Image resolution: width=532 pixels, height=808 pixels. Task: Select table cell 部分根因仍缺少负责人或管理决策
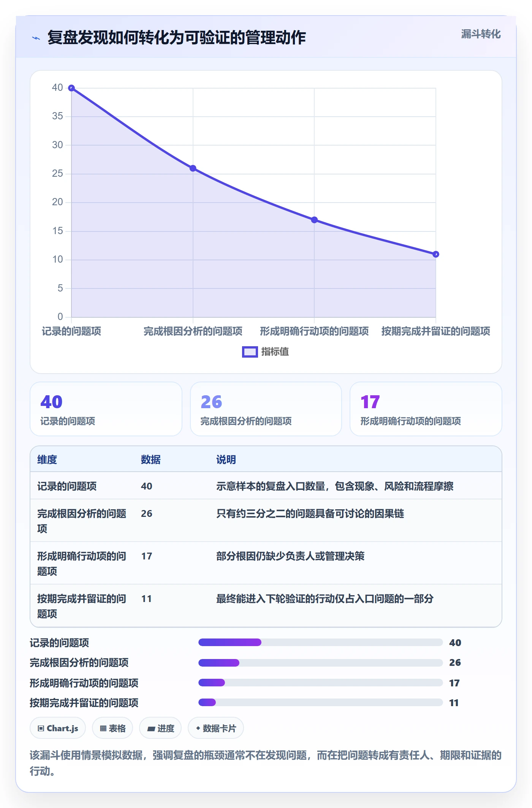point(290,556)
